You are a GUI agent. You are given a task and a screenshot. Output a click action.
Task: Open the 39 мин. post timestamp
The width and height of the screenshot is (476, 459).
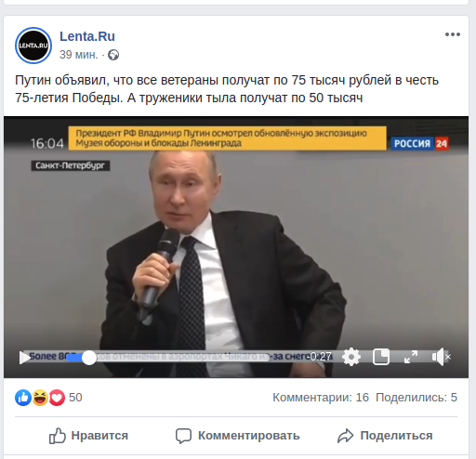[x=78, y=55]
